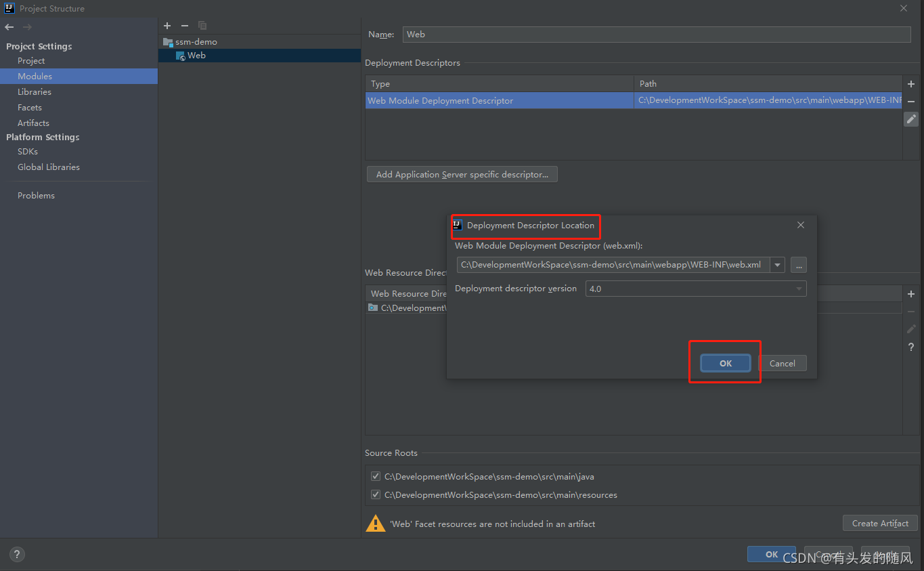The height and width of the screenshot is (571, 924).
Task: Click the warning icon for Web facet
Action: [375, 524]
